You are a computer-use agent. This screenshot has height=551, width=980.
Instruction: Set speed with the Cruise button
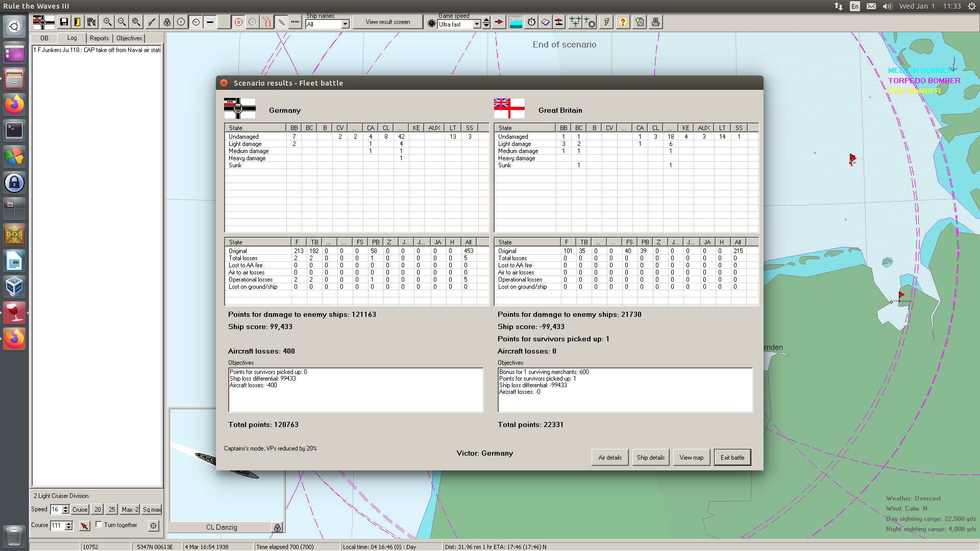(x=80, y=509)
